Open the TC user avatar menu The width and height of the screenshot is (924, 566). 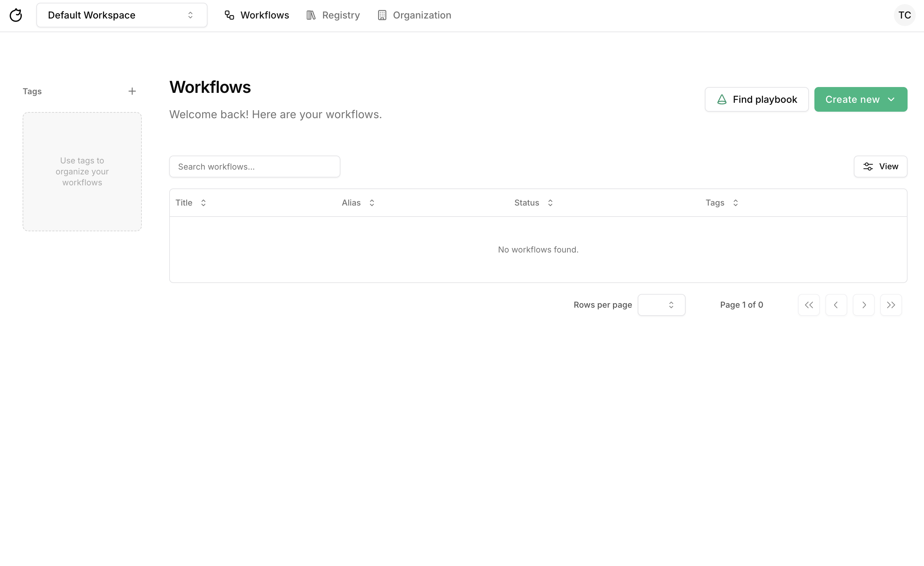click(904, 15)
